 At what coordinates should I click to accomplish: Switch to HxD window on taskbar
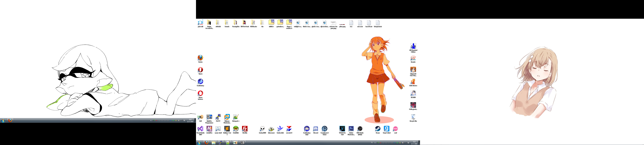coord(235,143)
